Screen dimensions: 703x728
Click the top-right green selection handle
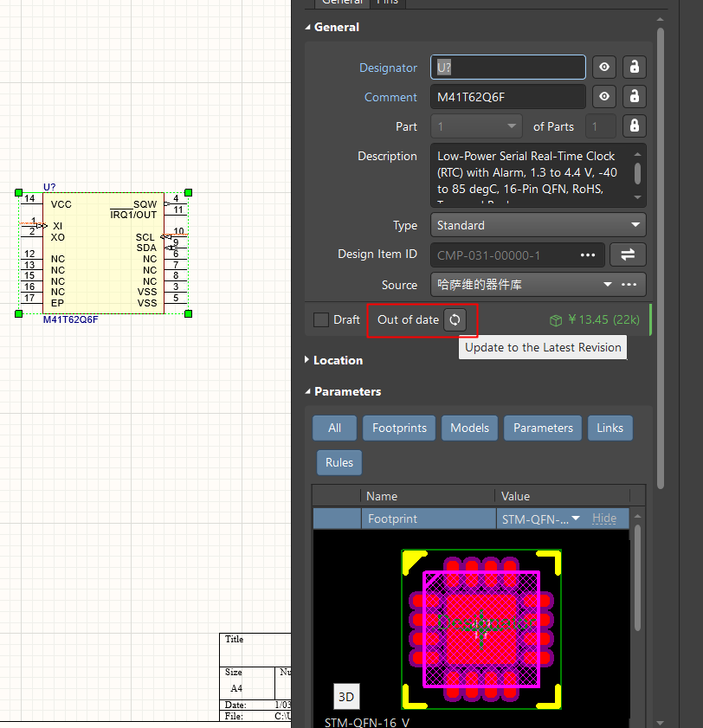(x=188, y=193)
